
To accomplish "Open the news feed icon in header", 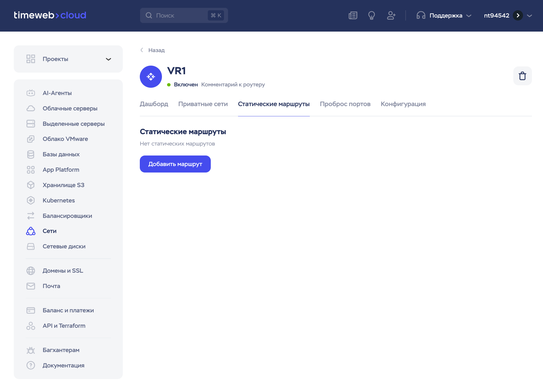I will click(353, 15).
